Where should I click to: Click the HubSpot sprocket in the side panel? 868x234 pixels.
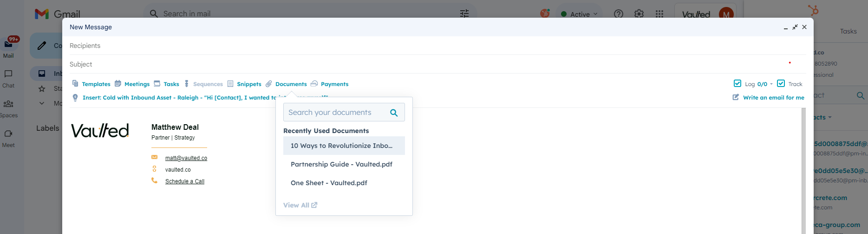tap(813, 10)
